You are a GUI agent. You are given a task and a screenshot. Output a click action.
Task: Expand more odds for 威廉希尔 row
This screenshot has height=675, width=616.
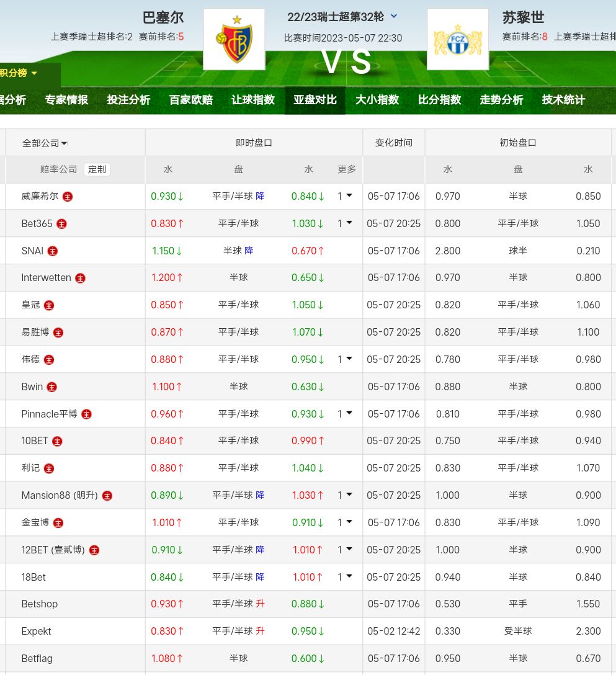[345, 196]
